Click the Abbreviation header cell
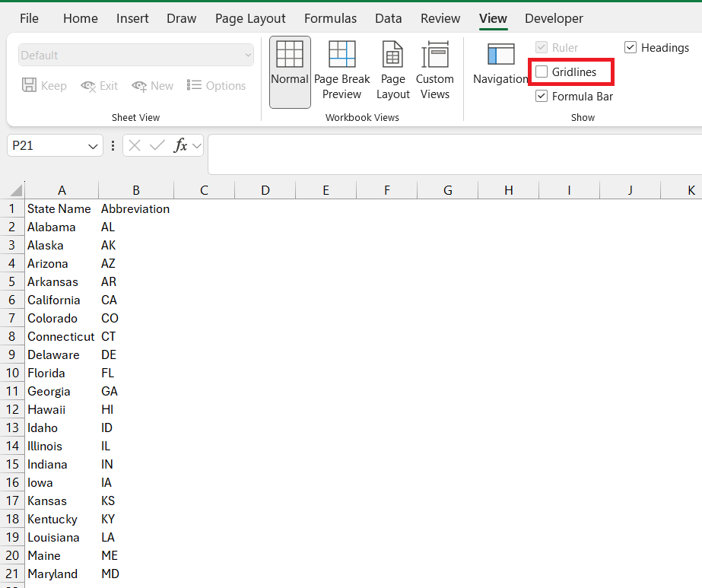The image size is (702, 588). tap(136, 208)
